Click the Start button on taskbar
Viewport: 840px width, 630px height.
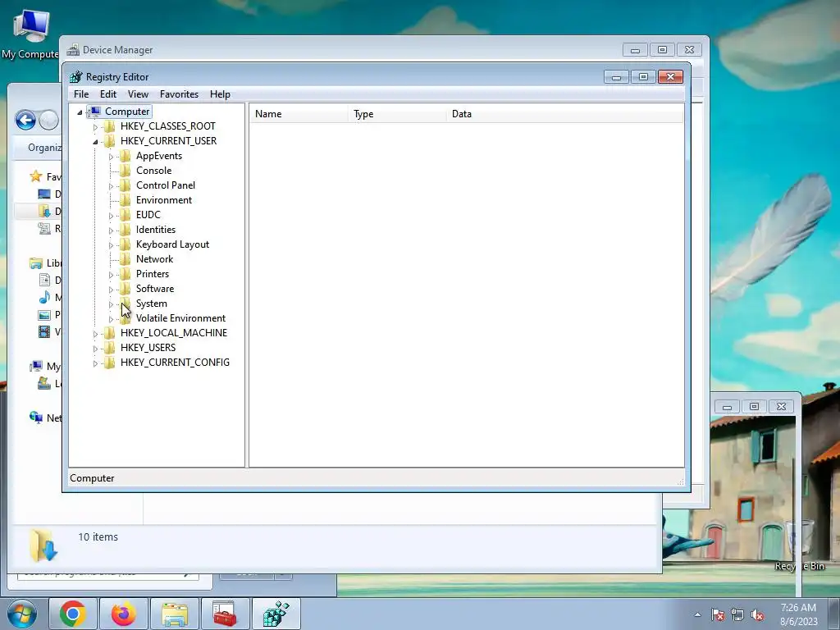point(21,614)
